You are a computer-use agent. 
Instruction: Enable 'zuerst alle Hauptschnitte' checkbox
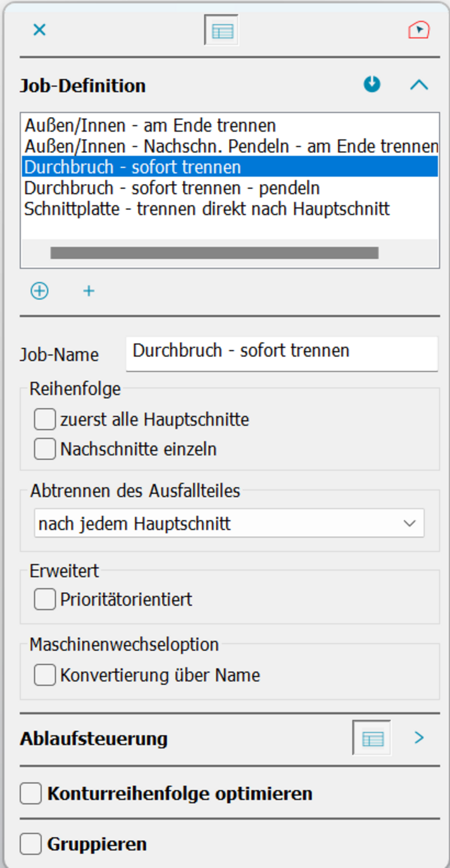tap(45, 419)
